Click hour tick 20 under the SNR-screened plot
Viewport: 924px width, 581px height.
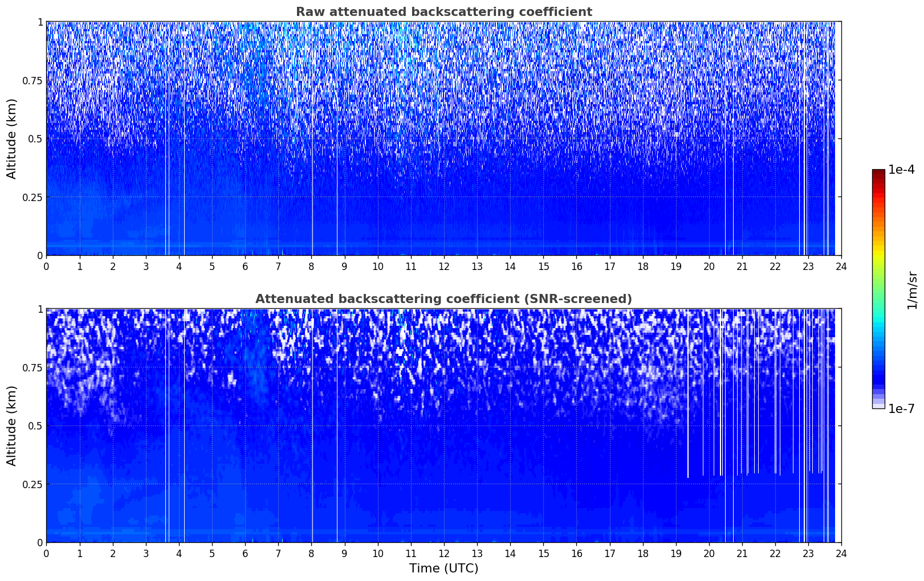point(709,553)
